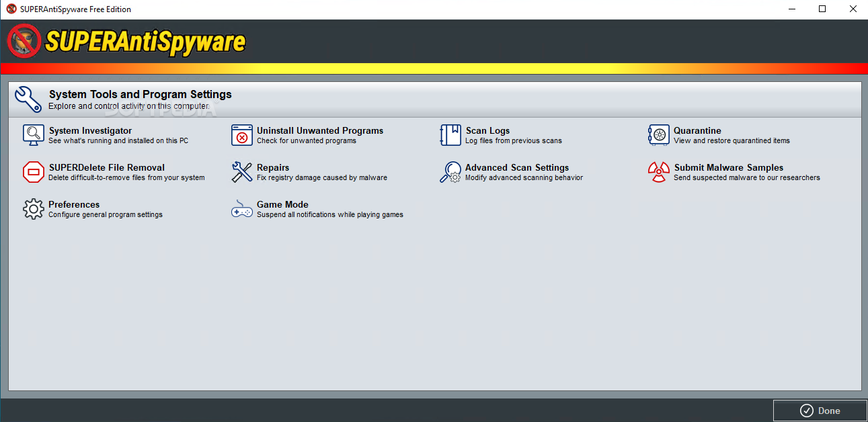The width and height of the screenshot is (868, 422).
Task: Open the Repairs link
Action: click(273, 167)
